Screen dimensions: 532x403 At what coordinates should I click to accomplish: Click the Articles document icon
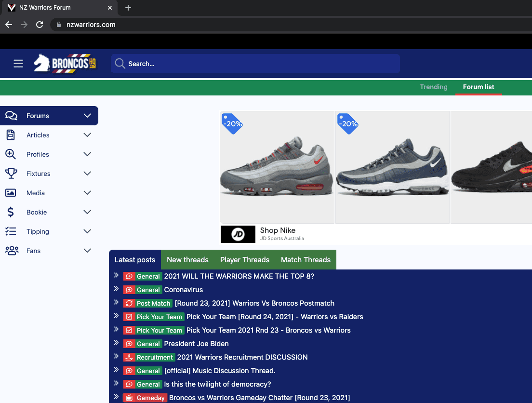[x=11, y=135]
